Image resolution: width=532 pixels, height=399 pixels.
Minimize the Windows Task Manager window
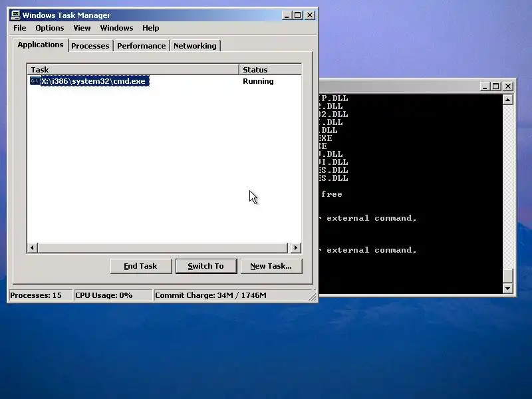point(287,15)
